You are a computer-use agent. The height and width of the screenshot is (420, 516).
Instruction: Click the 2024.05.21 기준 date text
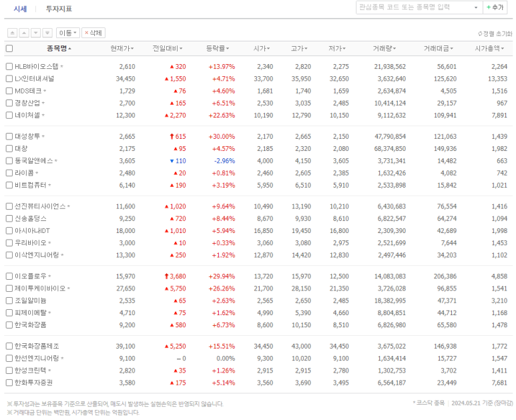[472, 403]
